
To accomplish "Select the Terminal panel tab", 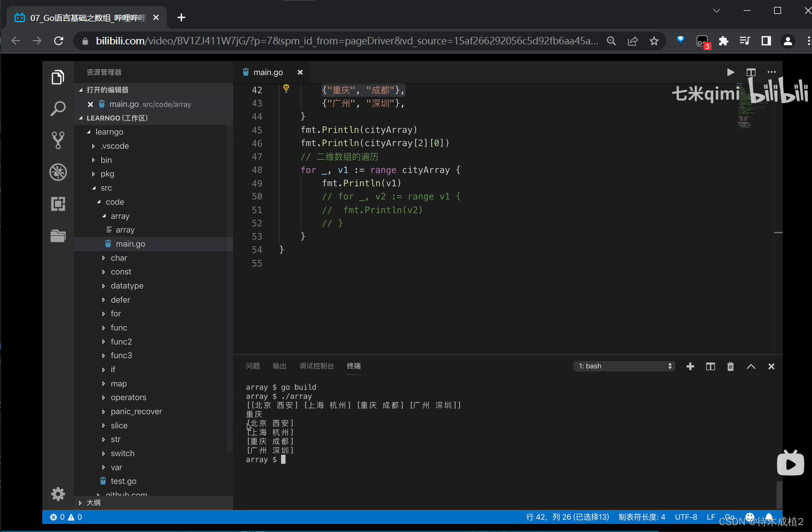I will click(x=354, y=366).
